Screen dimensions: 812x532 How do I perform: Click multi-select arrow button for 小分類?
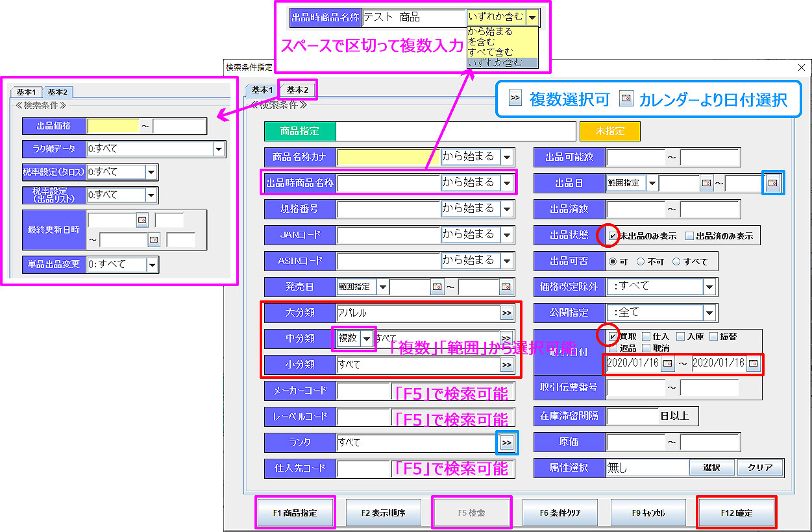coord(507,365)
